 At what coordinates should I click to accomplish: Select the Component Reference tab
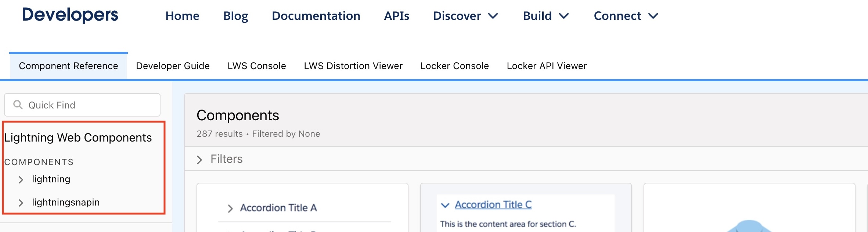[68, 66]
